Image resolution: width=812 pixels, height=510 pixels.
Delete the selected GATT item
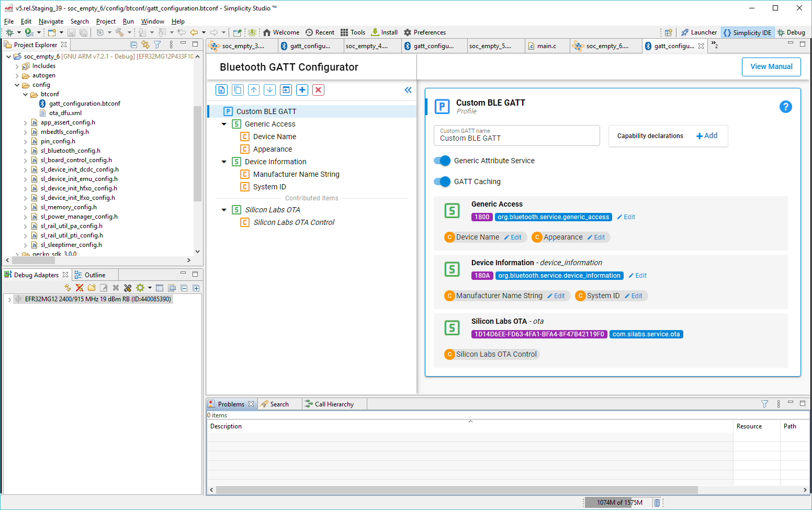tap(318, 89)
